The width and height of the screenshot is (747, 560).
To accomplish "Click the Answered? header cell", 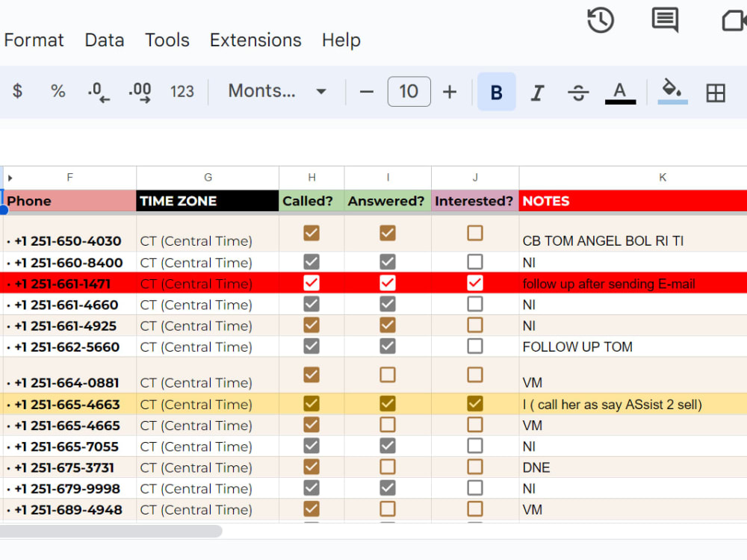I will pos(388,201).
